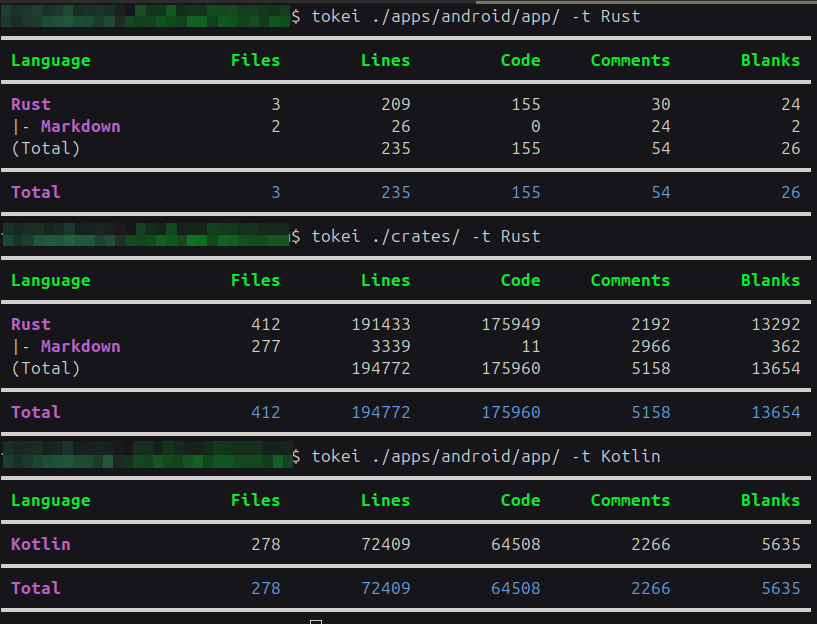Click the blue 412 in a Total row

click(x=266, y=413)
